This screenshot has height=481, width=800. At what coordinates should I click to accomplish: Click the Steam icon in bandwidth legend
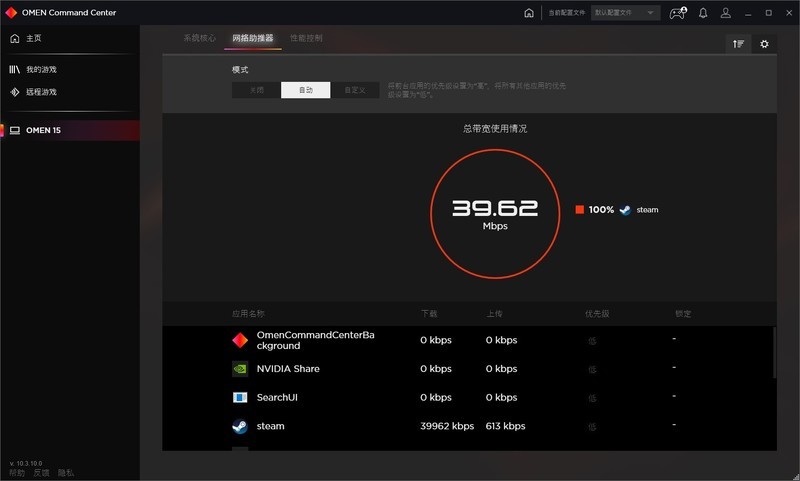[625, 210]
